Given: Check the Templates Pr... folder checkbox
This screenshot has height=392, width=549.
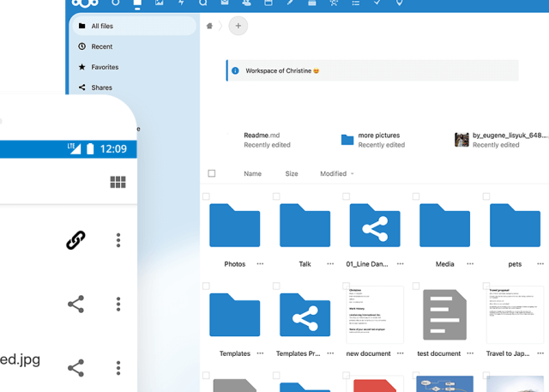Looking at the screenshot, I should point(276,286).
